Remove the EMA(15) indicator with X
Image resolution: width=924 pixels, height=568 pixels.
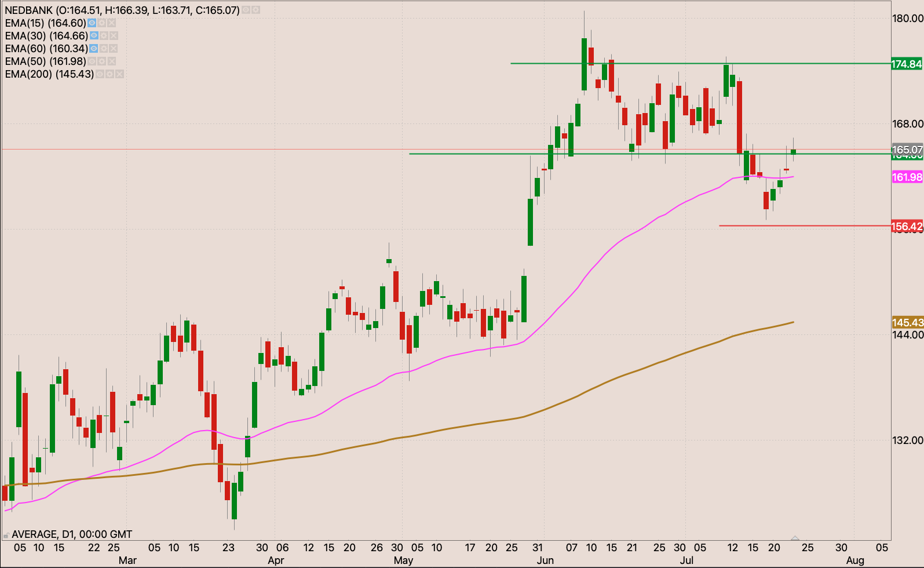click(112, 23)
